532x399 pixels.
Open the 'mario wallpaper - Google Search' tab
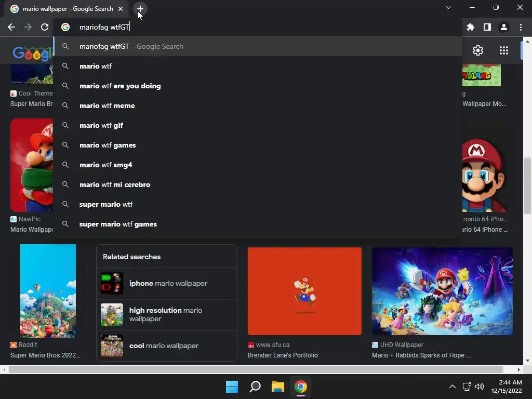coord(66,9)
